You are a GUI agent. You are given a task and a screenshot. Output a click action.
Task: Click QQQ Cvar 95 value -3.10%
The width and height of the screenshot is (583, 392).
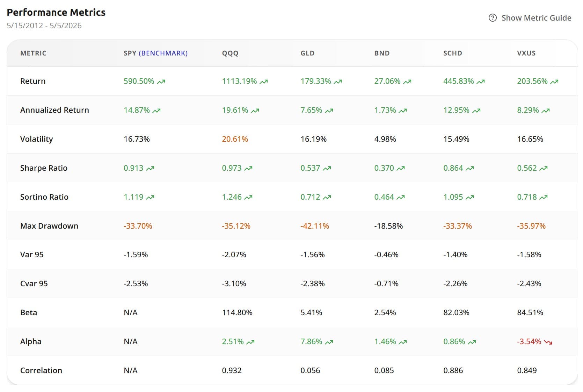click(234, 283)
